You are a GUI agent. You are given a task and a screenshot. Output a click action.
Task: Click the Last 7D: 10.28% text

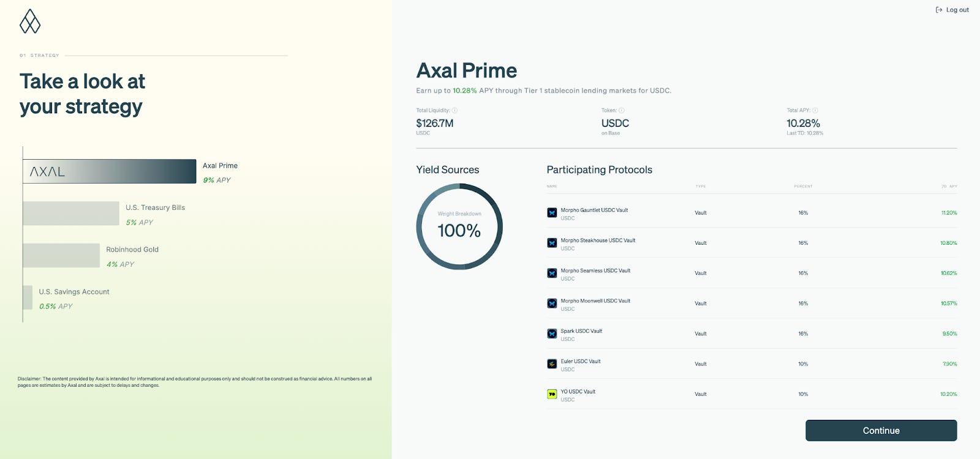click(805, 133)
